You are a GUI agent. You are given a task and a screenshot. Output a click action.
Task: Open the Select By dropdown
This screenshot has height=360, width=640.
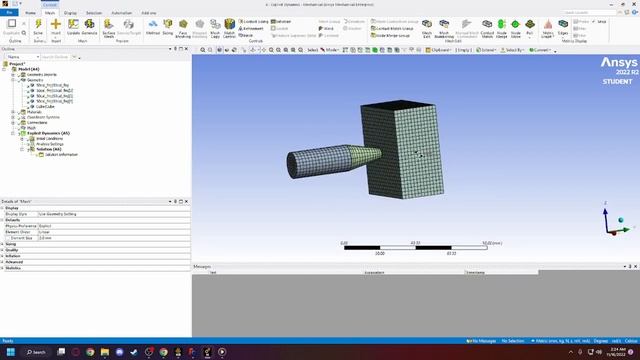click(x=512, y=50)
